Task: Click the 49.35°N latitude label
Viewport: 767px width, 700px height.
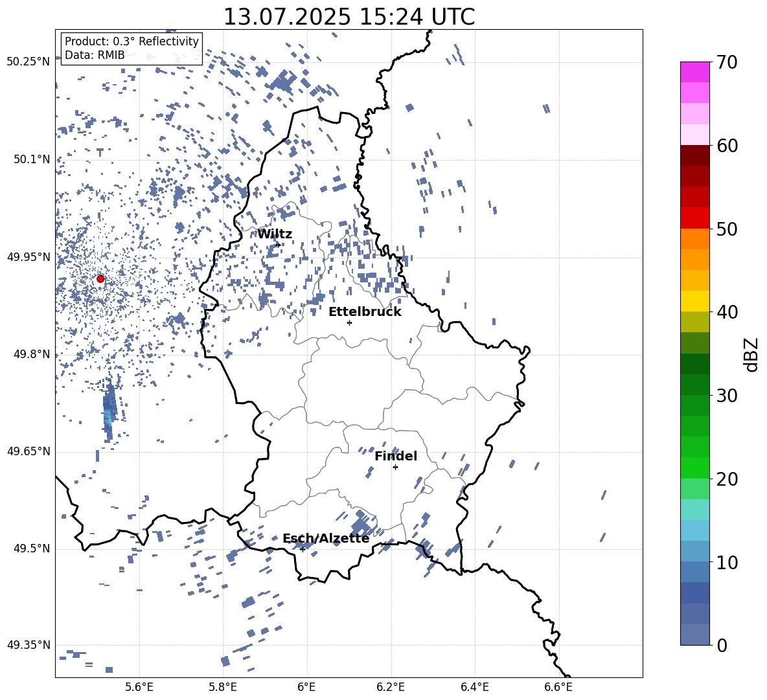Action: 29,645
